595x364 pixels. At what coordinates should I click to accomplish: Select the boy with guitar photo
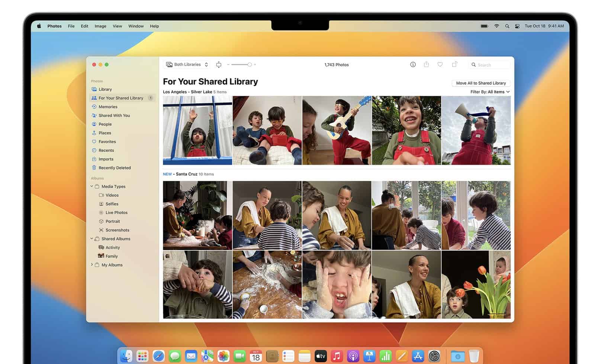(x=337, y=130)
